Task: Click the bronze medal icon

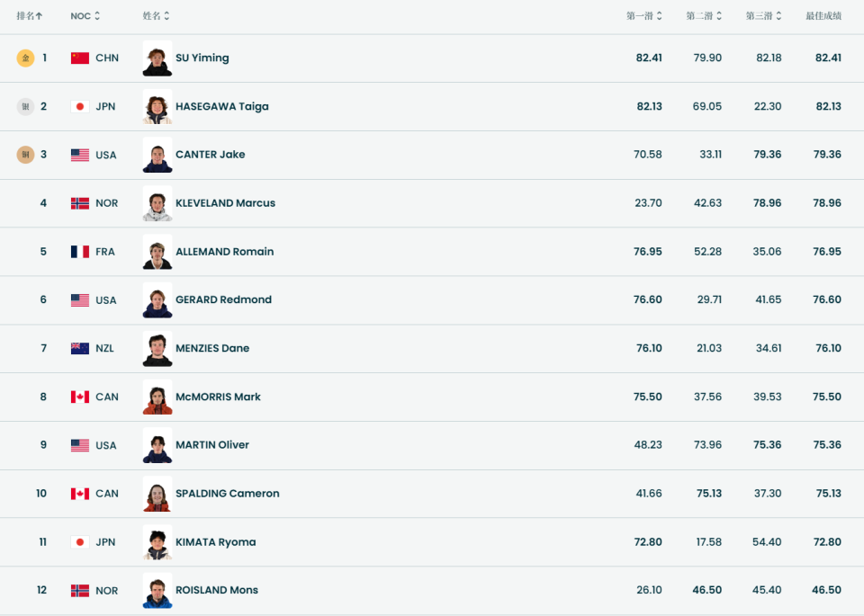Action: click(25, 155)
